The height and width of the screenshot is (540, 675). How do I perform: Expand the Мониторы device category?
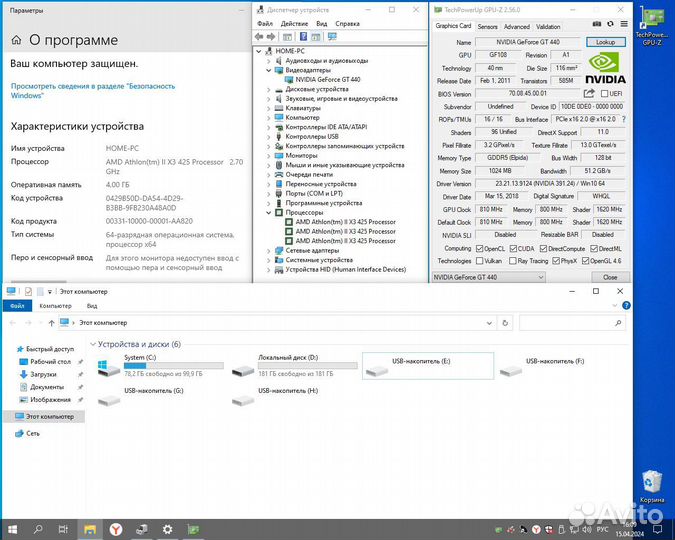(268, 155)
